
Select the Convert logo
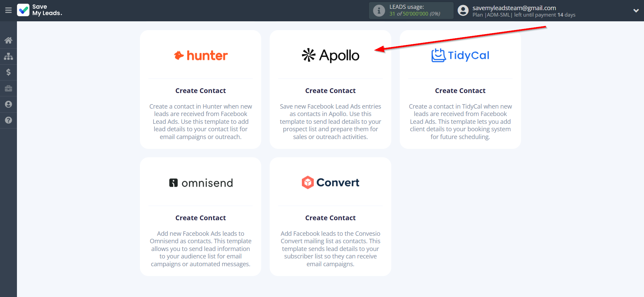click(x=330, y=183)
